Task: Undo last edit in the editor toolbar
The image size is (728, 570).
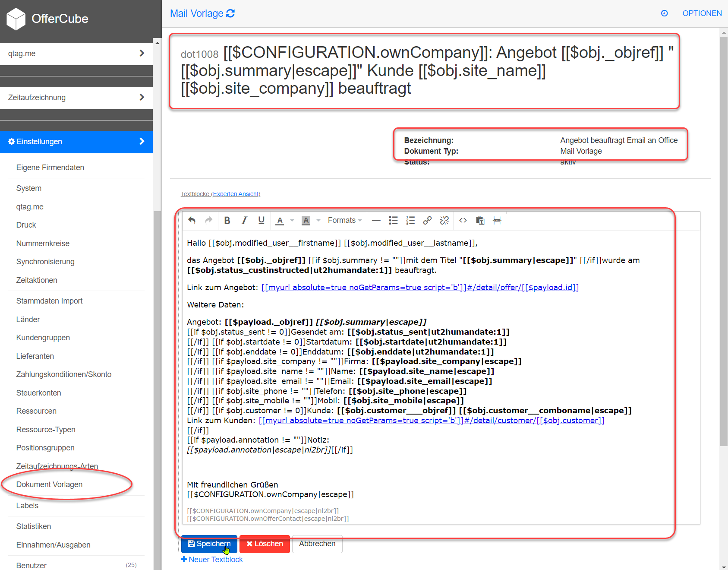Action: click(x=192, y=220)
